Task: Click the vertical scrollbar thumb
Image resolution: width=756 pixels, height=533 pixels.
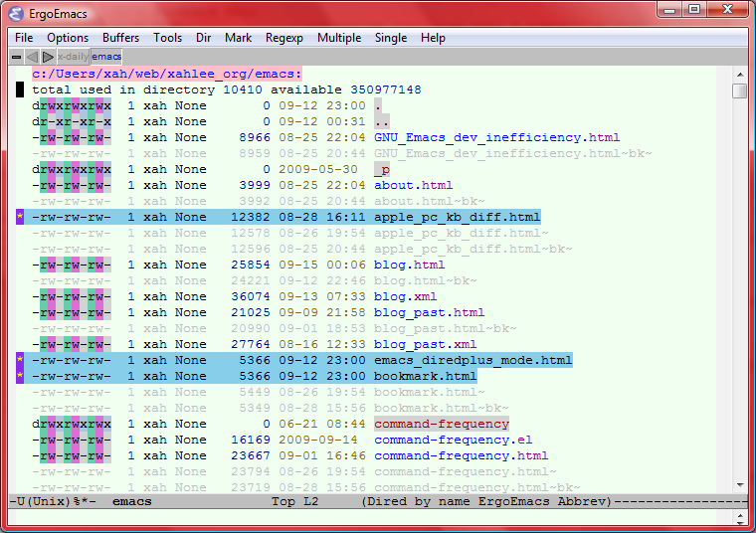Action: point(739,90)
